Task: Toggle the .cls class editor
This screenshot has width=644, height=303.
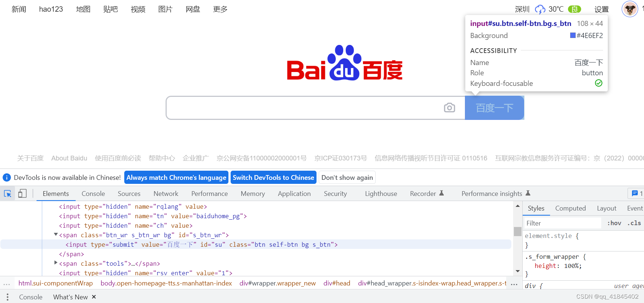Action: click(x=634, y=223)
